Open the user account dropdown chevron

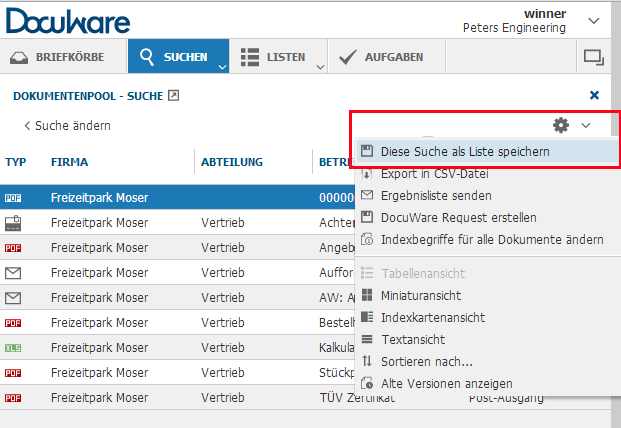594,20
